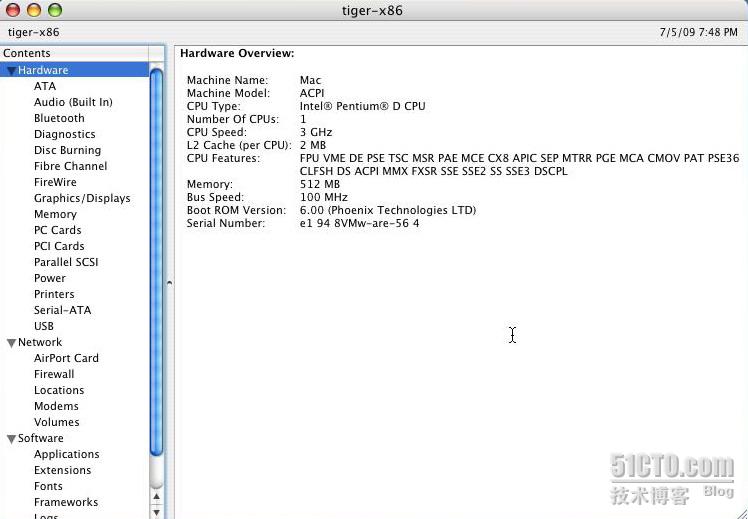748x519 pixels.
Task: Click Bus Speed value 100 MHz
Action: (323, 197)
